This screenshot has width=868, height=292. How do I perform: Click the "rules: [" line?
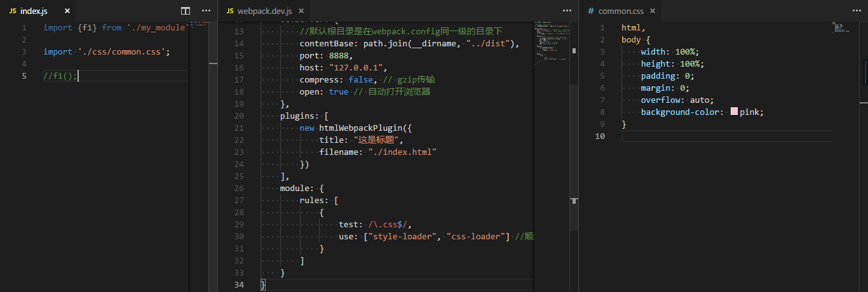pos(319,201)
